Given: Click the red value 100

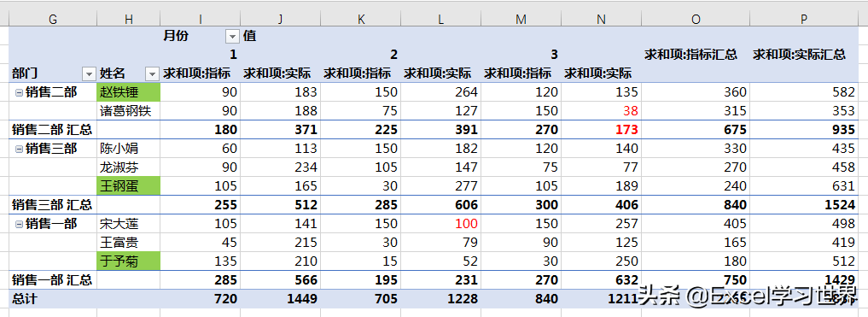Looking at the screenshot, I should [x=465, y=224].
